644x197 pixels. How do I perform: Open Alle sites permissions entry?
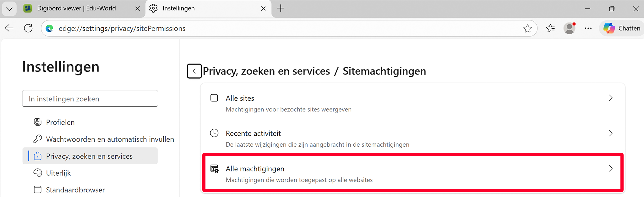coord(412,103)
